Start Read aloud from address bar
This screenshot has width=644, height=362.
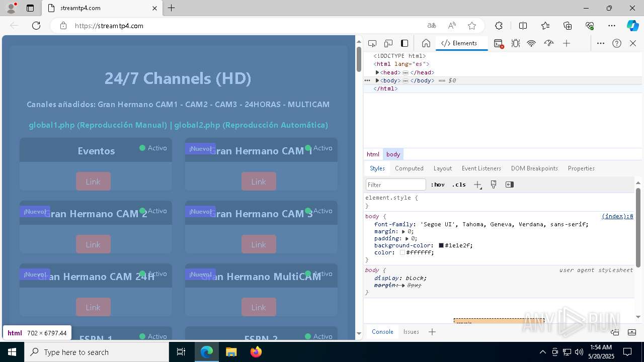click(452, 26)
